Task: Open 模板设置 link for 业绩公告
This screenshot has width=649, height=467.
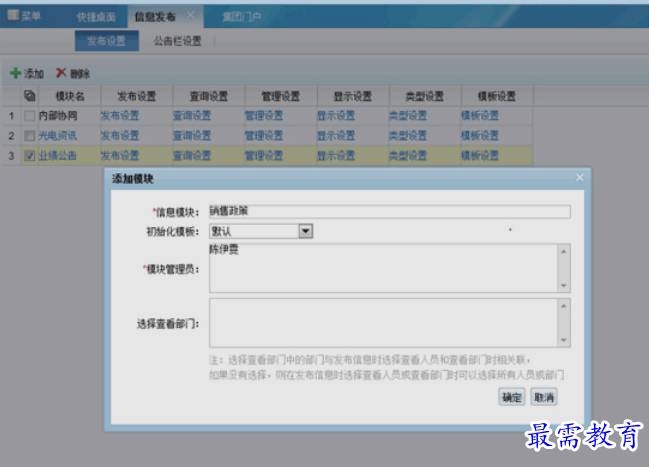Action: (x=480, y=156)
